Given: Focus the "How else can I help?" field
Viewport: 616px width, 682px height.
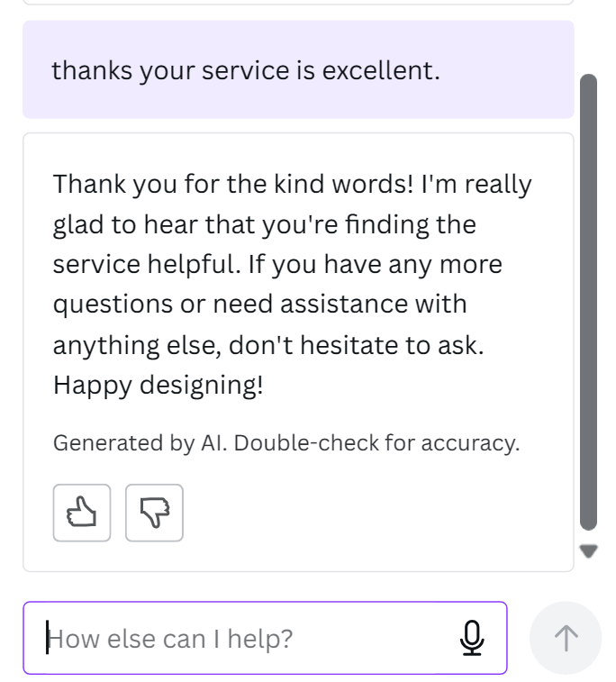Looking at the screenshot, I should tap(243, 639).
